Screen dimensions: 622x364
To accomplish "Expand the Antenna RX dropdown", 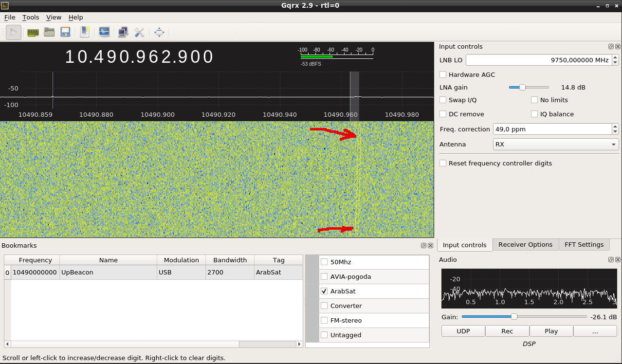I will (556, 145).
